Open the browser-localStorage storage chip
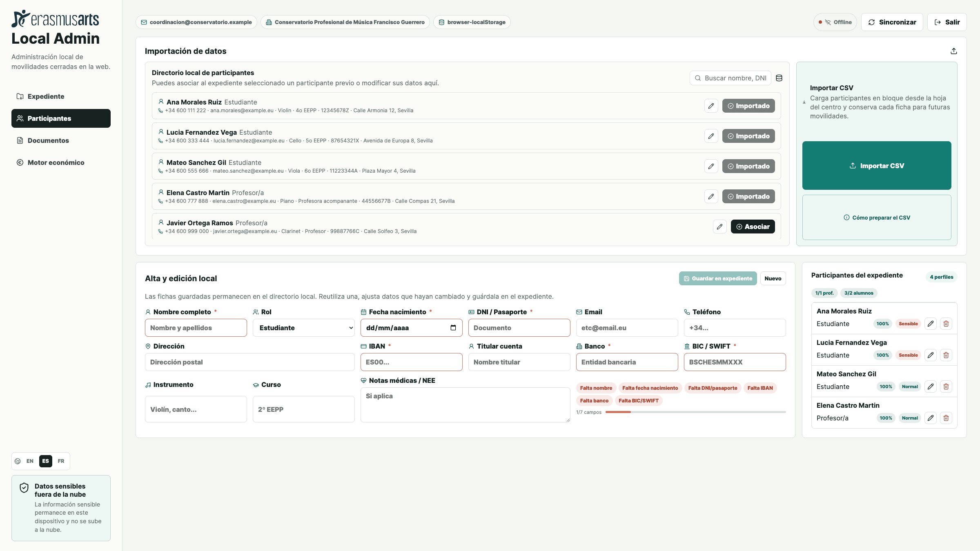This screenshot has height=551, width=980. click(472, 22)
